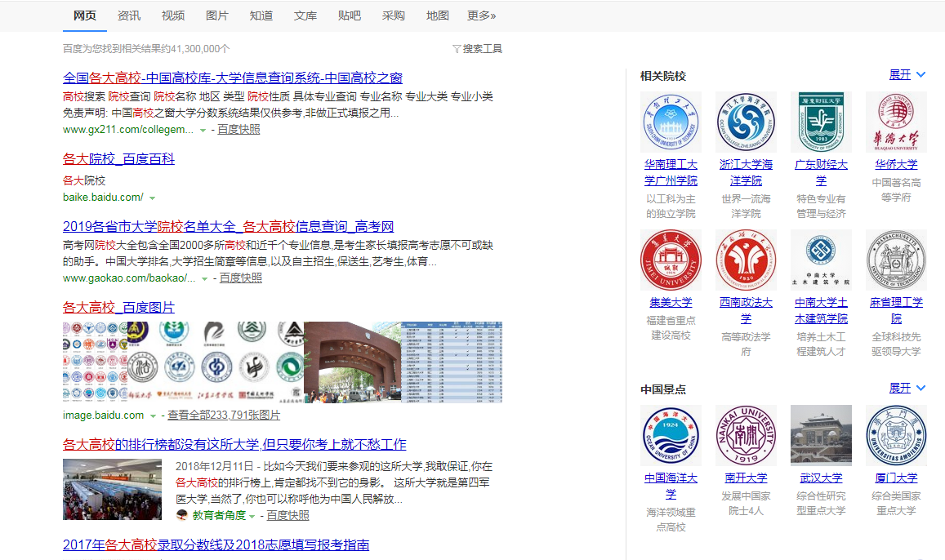This screenshot has height=560, width=945.
Task: View 百度快照 for the gaokao.com result
Action: 240,278
